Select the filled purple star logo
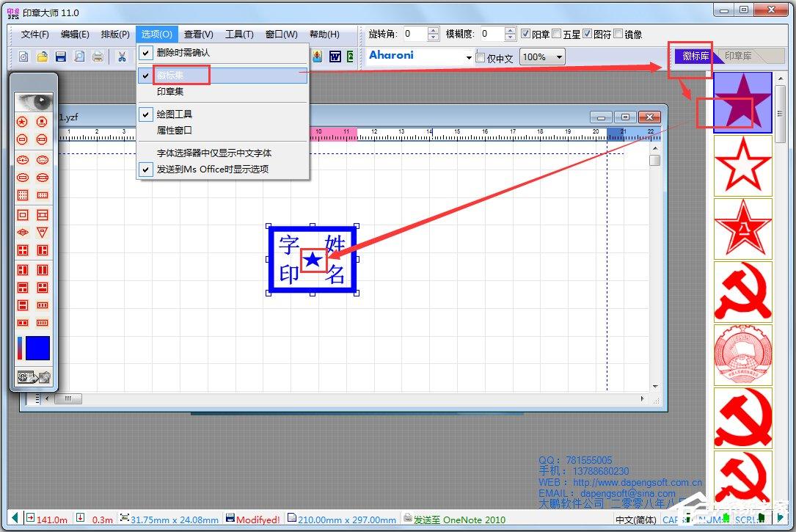Image resolution: width=796 pixels, height=532 pixels. pos(742,103)
